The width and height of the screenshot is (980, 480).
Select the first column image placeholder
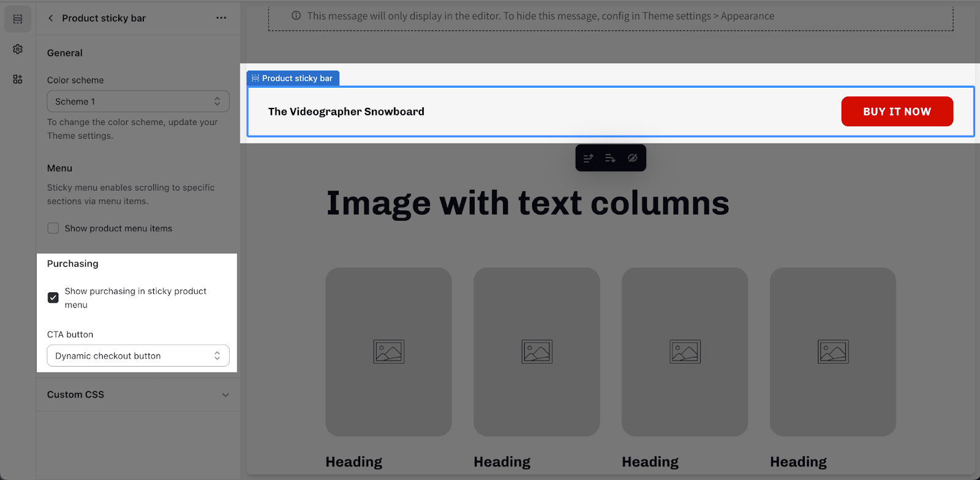389,352
